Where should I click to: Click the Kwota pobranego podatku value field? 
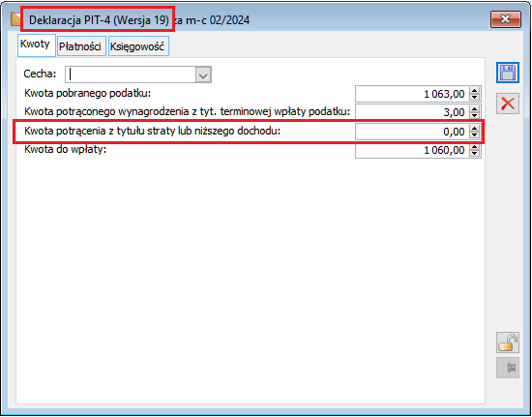(412, 94)
